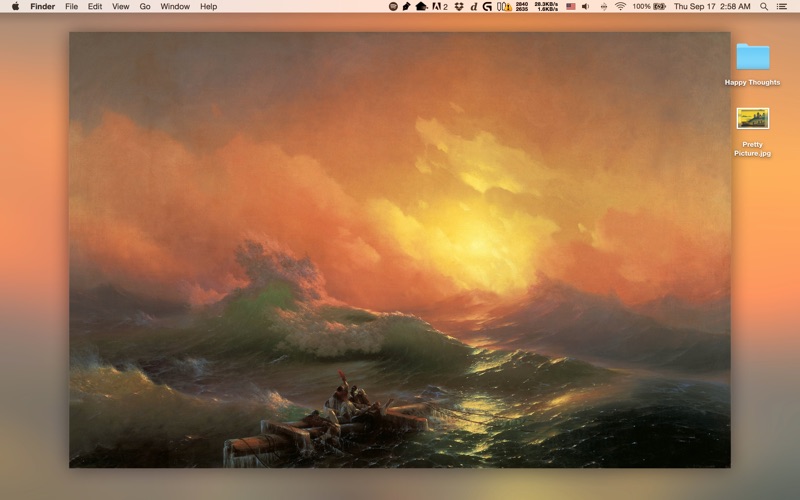The image size is (800, 500).
Task: Click the network speed KB/s readout
Action: click(546, 7)
